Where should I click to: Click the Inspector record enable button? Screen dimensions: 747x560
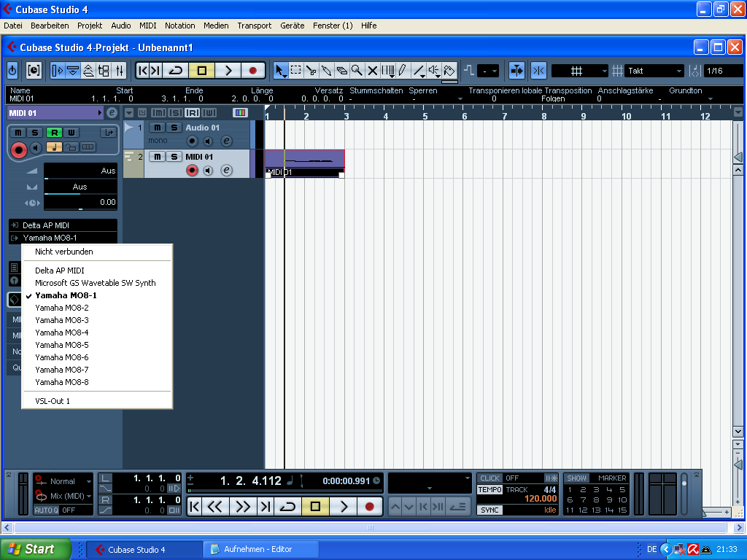point(18,150)
